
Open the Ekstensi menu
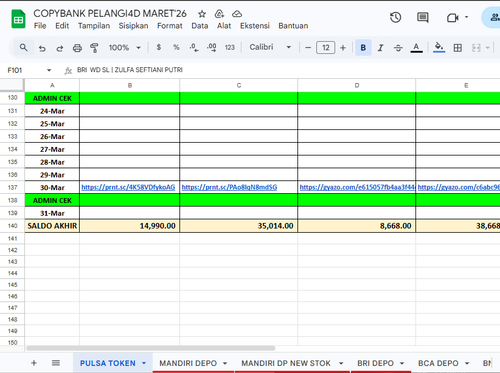point(255,26)
